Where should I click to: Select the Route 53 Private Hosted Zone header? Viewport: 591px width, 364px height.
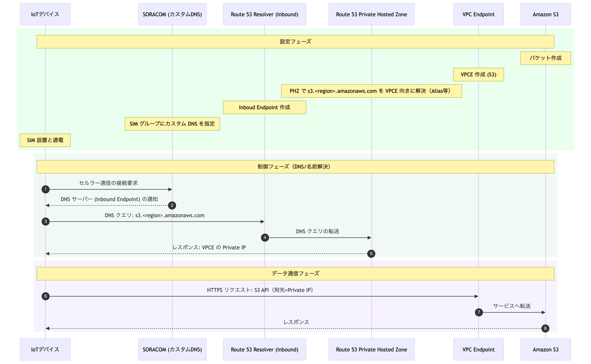(371, 14)
